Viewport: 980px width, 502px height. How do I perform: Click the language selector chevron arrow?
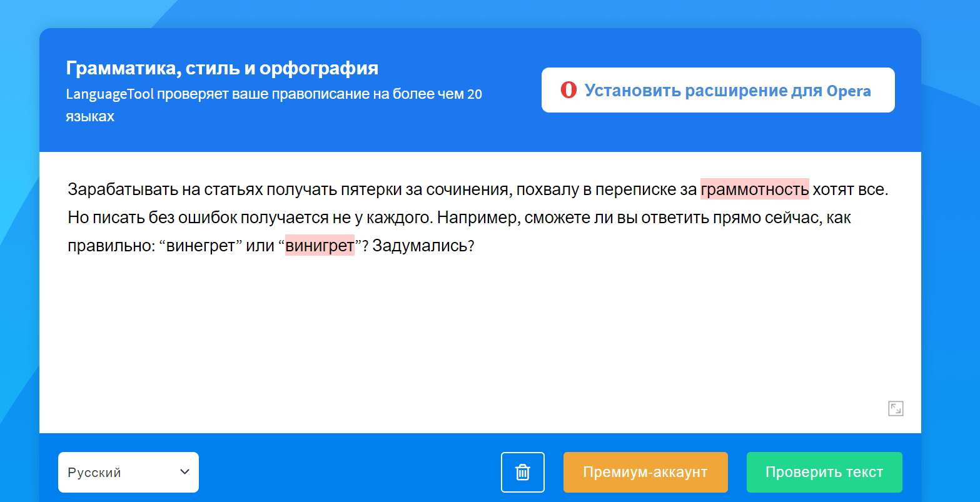(184, 472)
